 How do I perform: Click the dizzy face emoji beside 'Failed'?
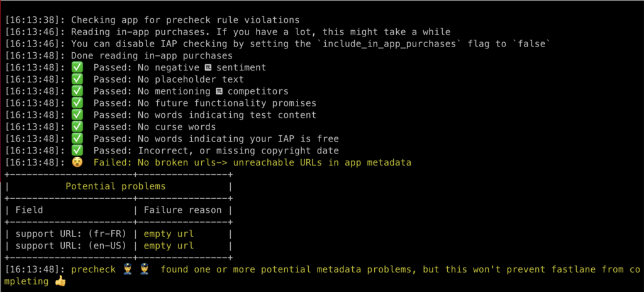tap(77, 163)
